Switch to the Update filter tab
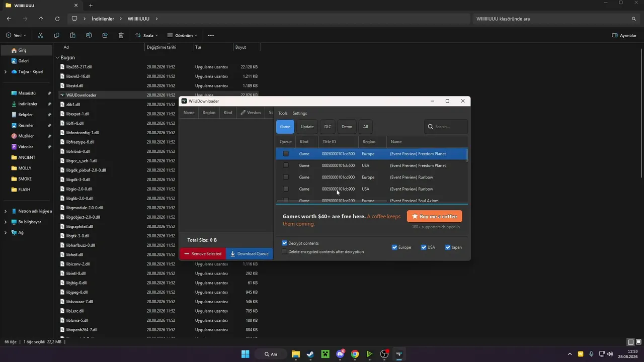The width and height of the screenshot is (644, 362). [x=307, y=127]
